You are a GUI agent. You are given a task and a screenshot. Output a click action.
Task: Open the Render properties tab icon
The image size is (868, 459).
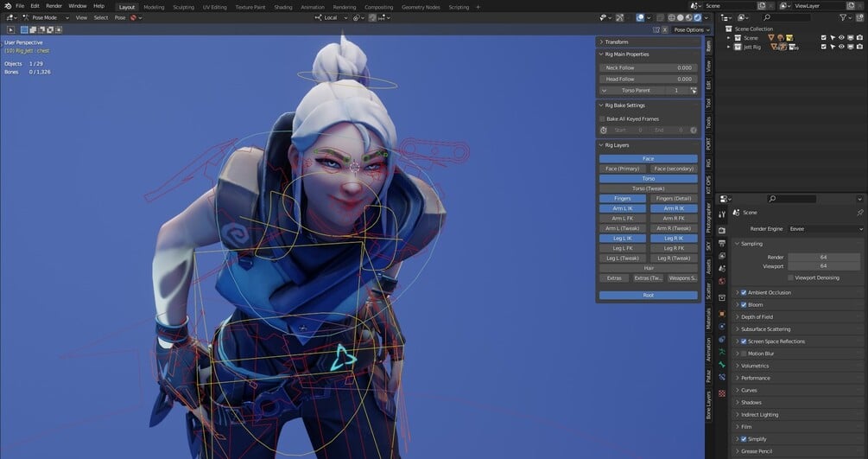[x=722, y=230]
